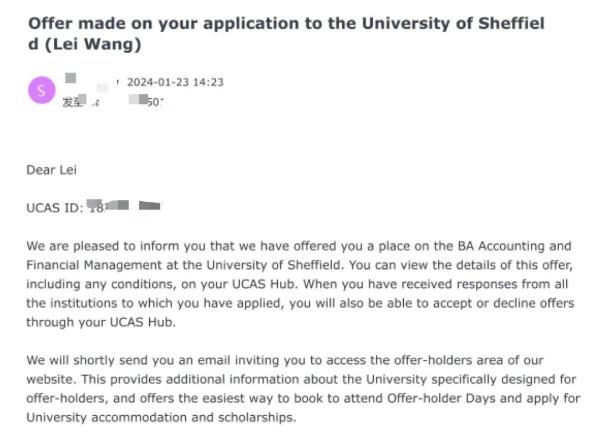Click 'through your UCAS Hub.' closing line
Viewport: 599px width, 448px height.
[101, 322]
